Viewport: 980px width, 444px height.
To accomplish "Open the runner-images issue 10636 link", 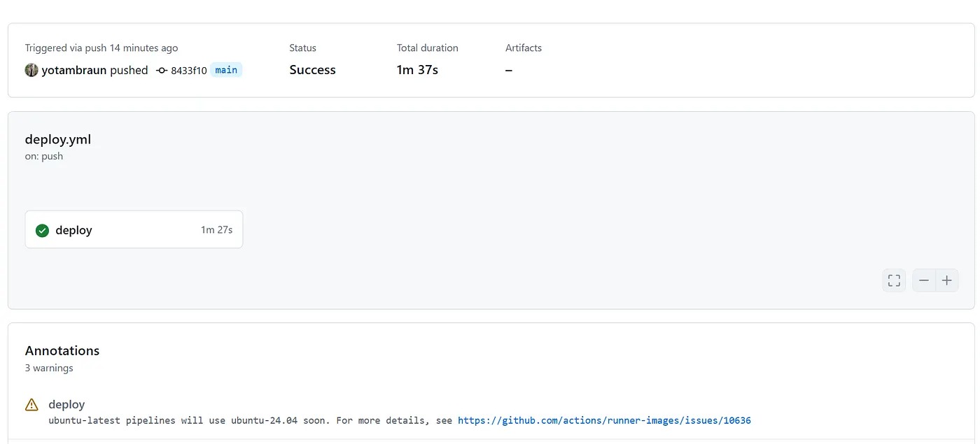I will pyautogui.click(x=604, y=420).
